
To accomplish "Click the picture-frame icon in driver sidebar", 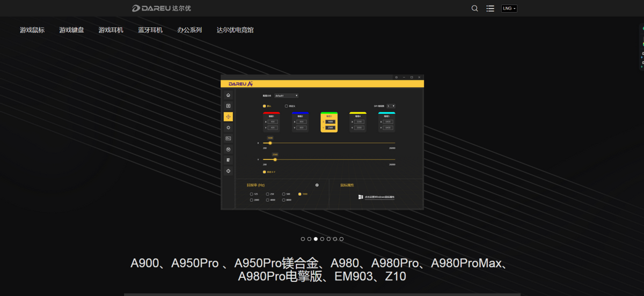I will 228,138.
